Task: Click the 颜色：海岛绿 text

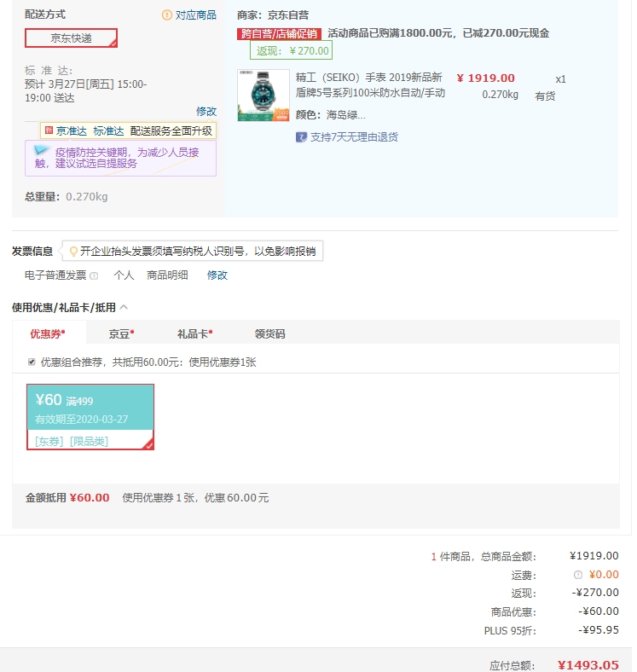Action: 331,115
